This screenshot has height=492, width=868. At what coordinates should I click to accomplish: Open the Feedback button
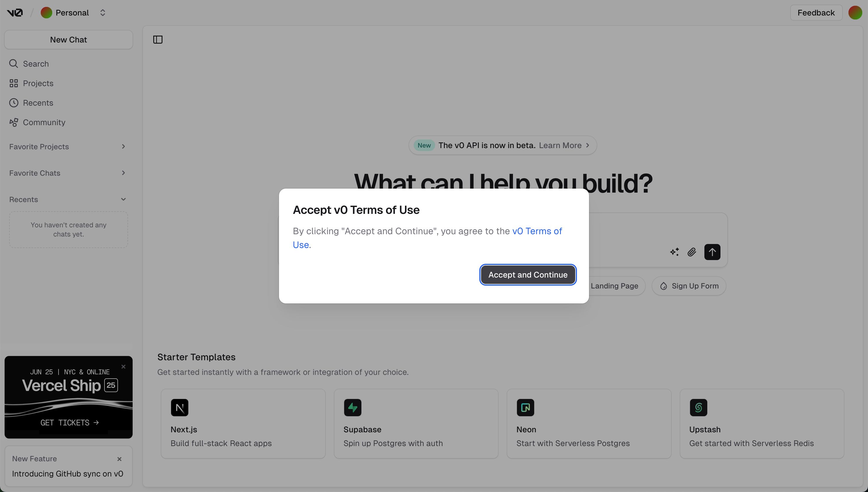tap(816, 13)
